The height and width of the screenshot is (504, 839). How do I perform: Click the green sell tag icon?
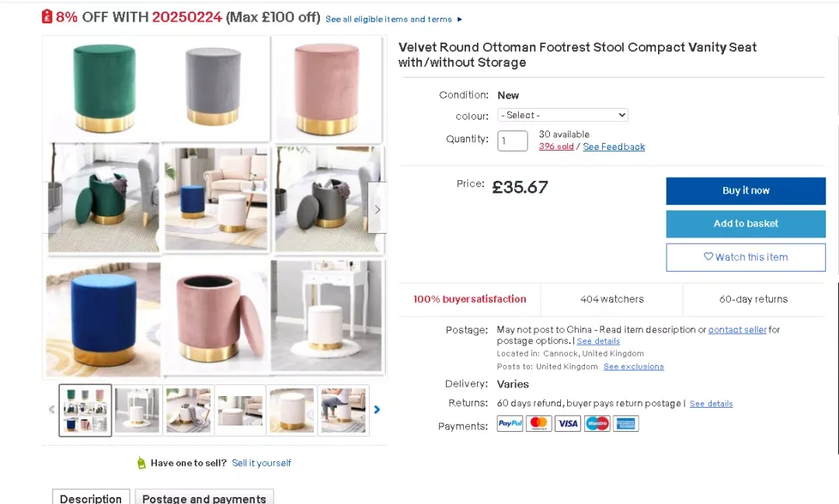pos(141,463)
